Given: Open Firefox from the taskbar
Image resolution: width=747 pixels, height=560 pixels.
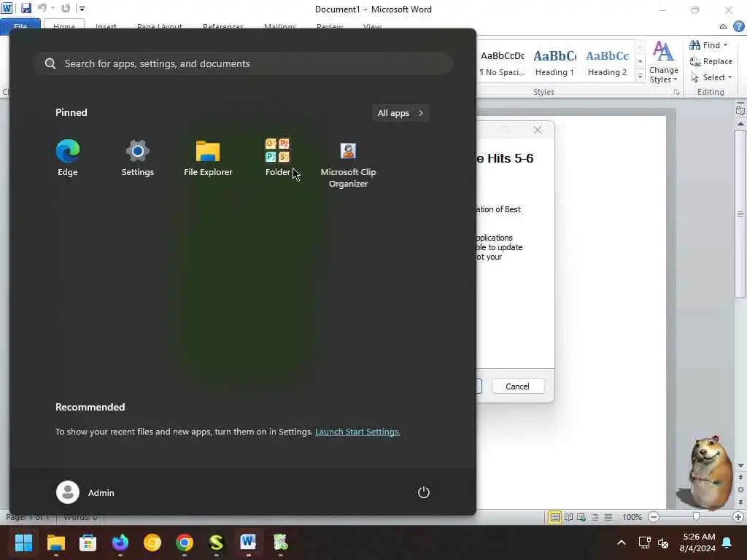Looking at the screenshot, I should pos(120,542).
